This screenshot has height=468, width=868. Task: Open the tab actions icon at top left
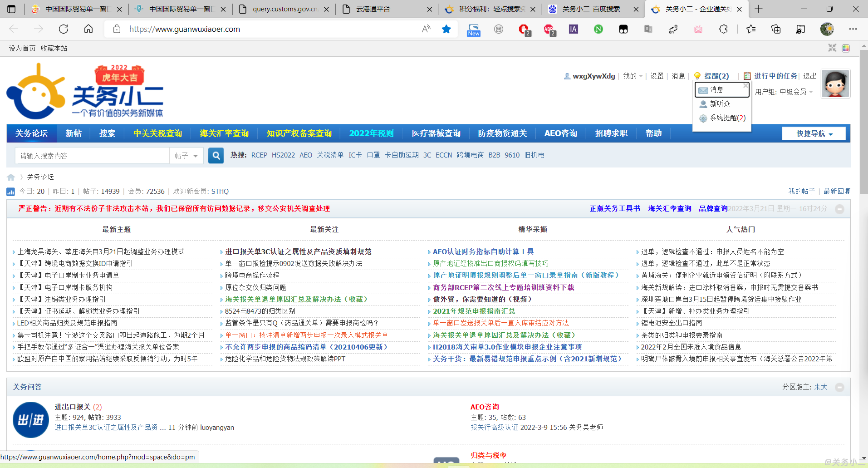click(11, 9)
